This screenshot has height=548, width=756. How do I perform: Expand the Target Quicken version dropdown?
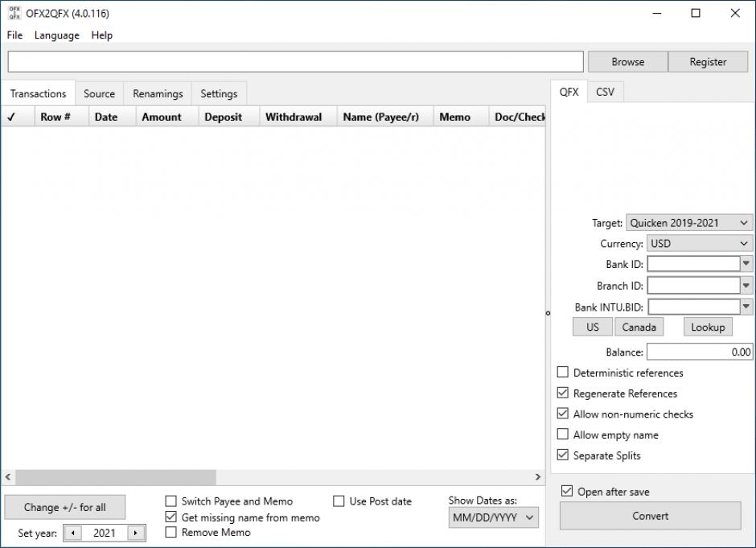click(689, 223)
